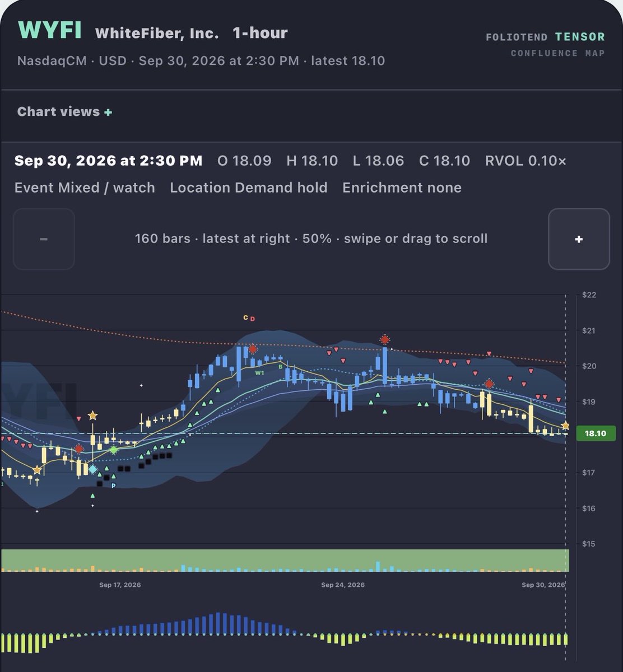Click the 'WhiteFiber, Inc.' company name
The width and height of the screenshot is (623, 672).
(157, 33)
